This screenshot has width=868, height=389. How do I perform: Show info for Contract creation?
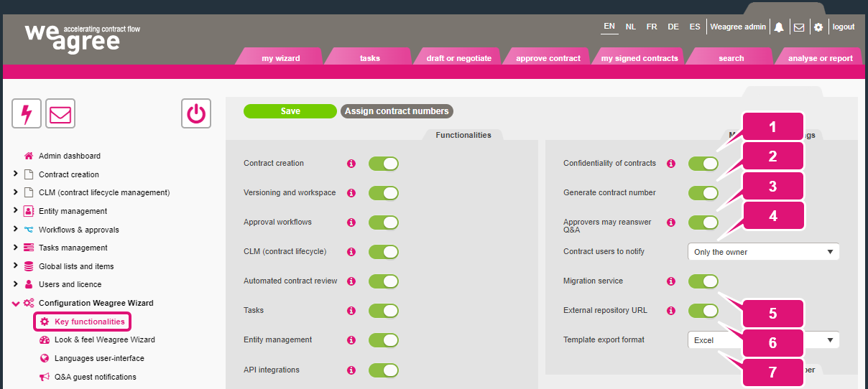tap(351, 164)
